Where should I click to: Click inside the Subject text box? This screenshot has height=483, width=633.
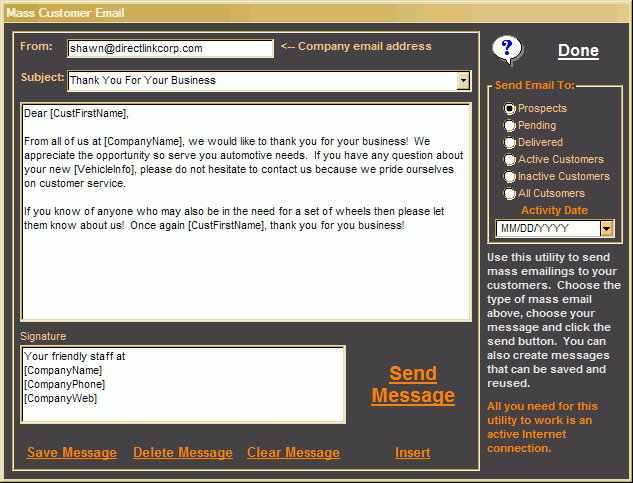(263, 80)
